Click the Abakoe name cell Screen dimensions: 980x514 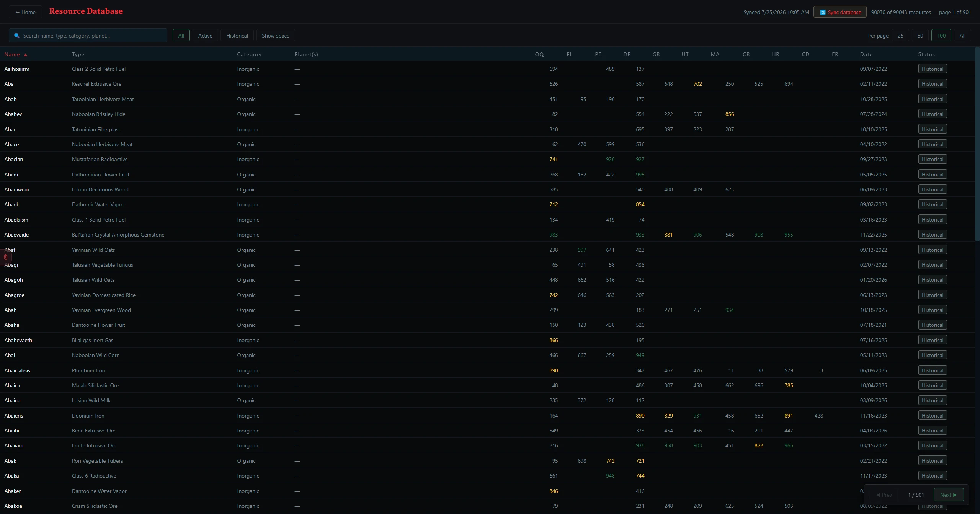(13, 506)
